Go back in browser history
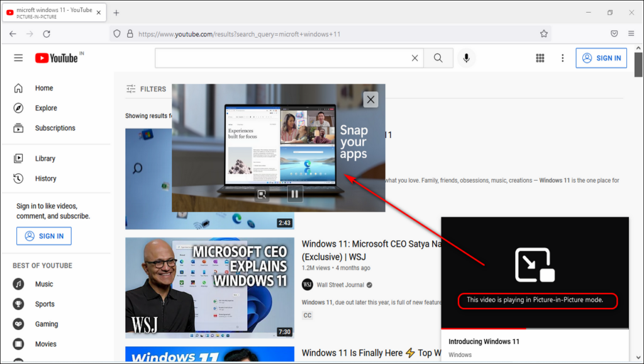This screenshot has width=644, height=364. [x=13, y=34]
